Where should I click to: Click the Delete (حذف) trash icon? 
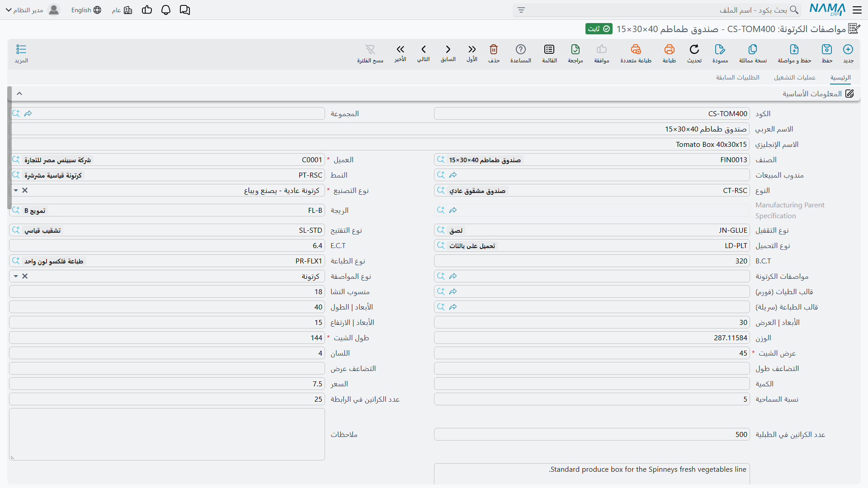[x=494, y=49]
